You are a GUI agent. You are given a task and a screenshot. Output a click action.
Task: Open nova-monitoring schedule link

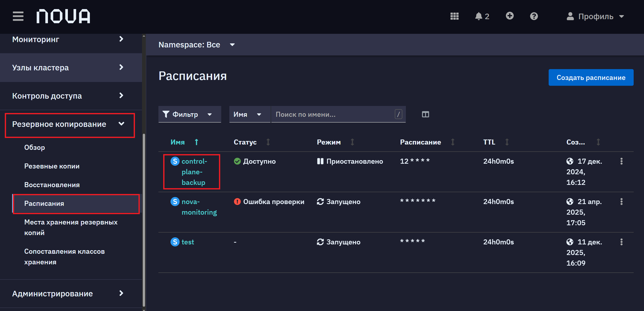click(x=199, y=207)
